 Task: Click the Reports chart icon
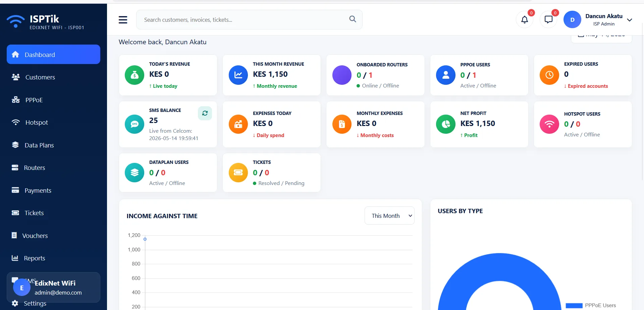[x=15, y=258]
